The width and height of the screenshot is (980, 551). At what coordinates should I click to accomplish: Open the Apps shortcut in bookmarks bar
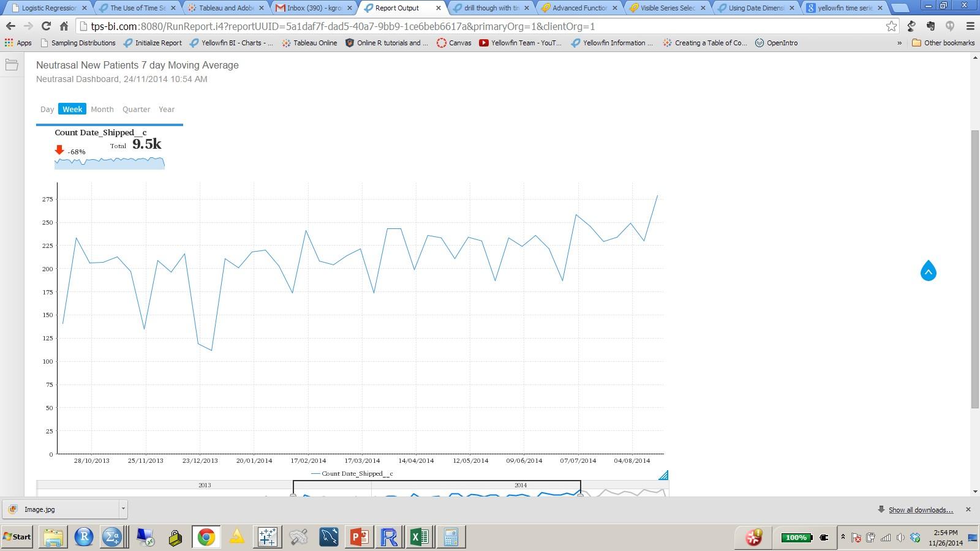click(x=18, y=43)
